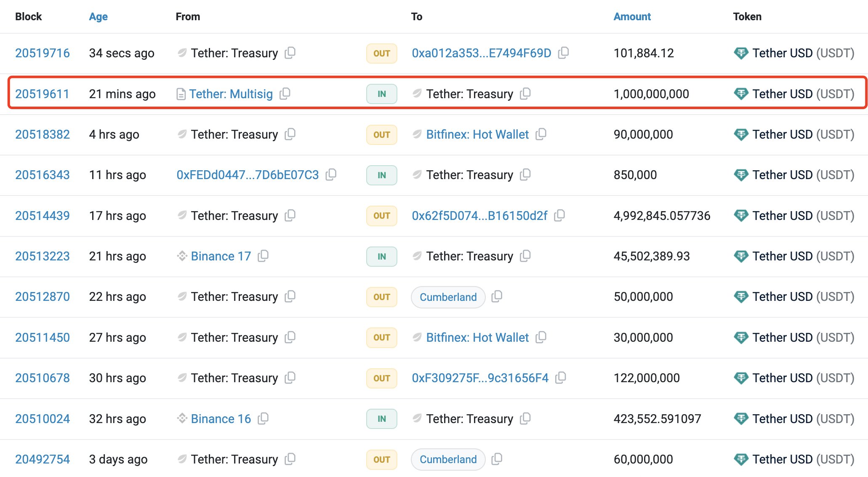Copy address 0x62f5D074...B16150d2f
868x477 pixels.
pyautogui.click(x=559, y=215)
